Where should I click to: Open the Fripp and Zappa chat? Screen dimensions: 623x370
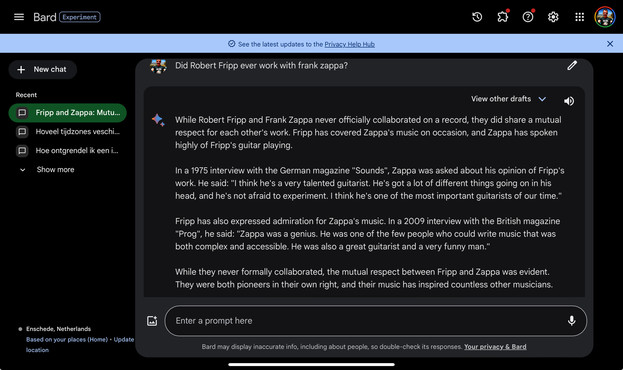click(68, 113)
